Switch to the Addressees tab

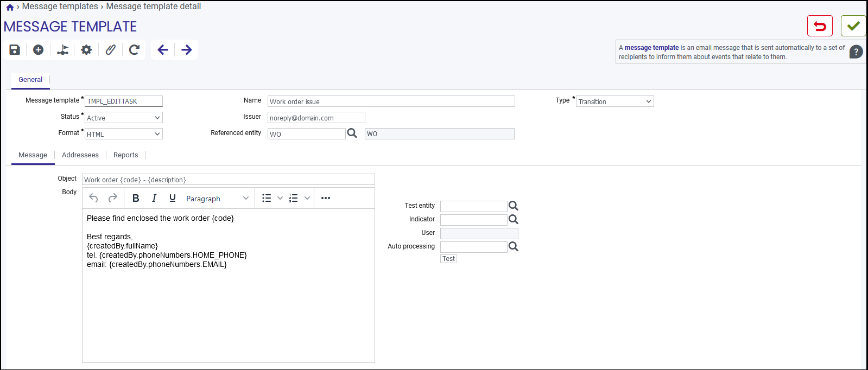80,155
